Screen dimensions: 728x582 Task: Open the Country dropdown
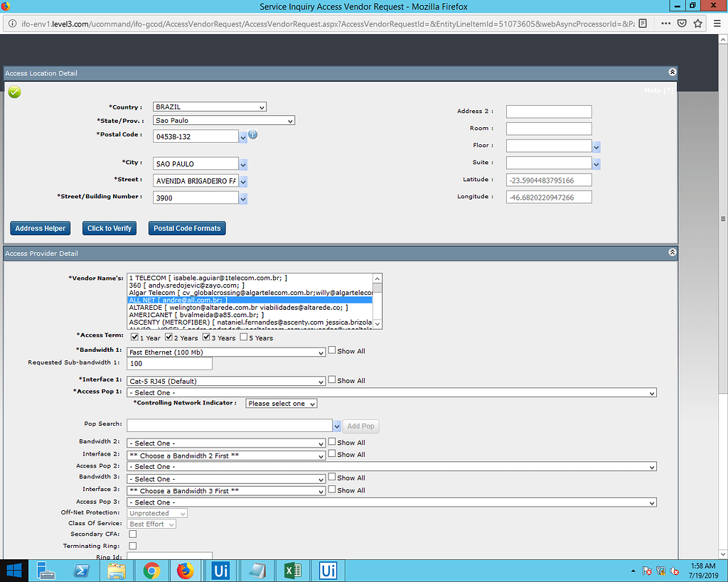[262, 107]
